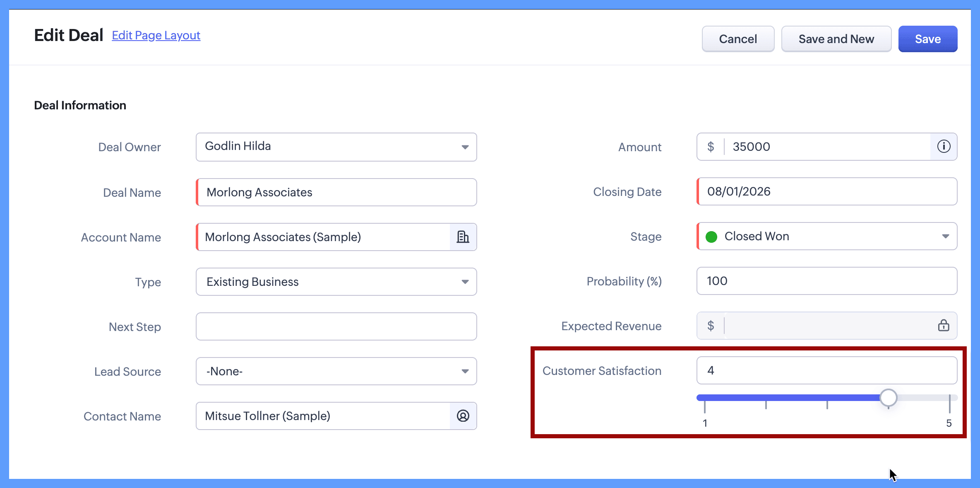The image size is (980, 488).
Task: Click the dollar sign in Amount field
Action: coord(711,147)
